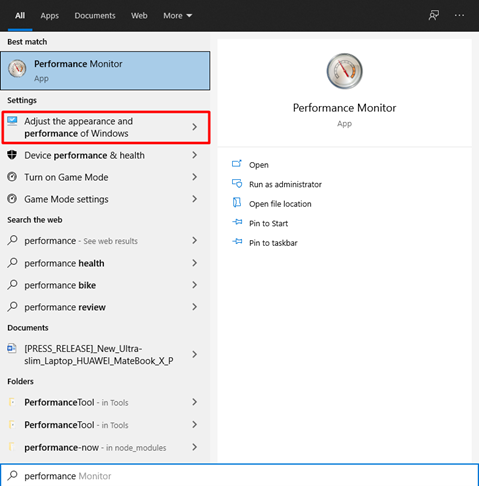
Task: Switch to the Documents tab
Action: (x=95, y=16)
